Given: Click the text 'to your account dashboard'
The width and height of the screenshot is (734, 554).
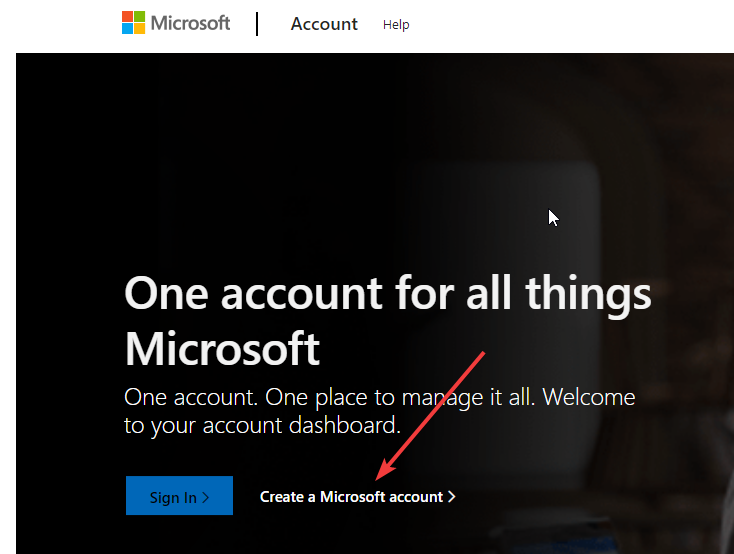Looking at the screenshot, I should tap(262, 425).
